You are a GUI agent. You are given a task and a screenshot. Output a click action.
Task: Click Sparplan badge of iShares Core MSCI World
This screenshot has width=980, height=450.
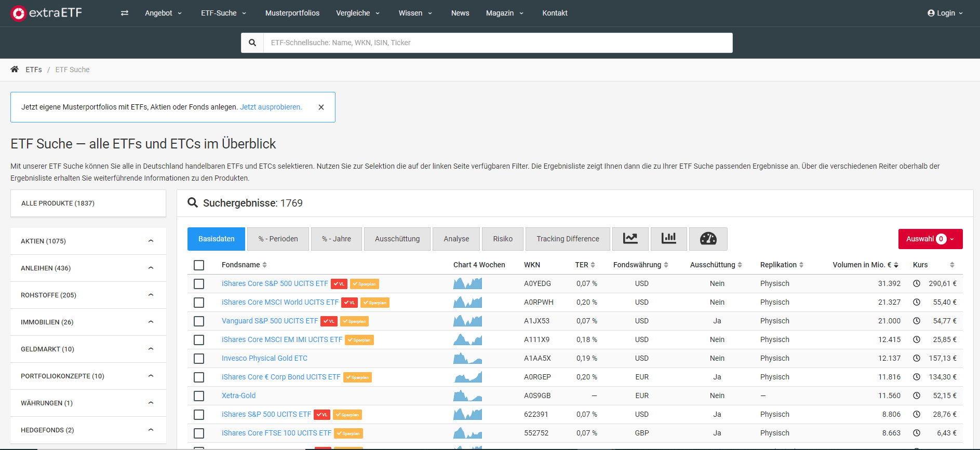click(375, 303)
